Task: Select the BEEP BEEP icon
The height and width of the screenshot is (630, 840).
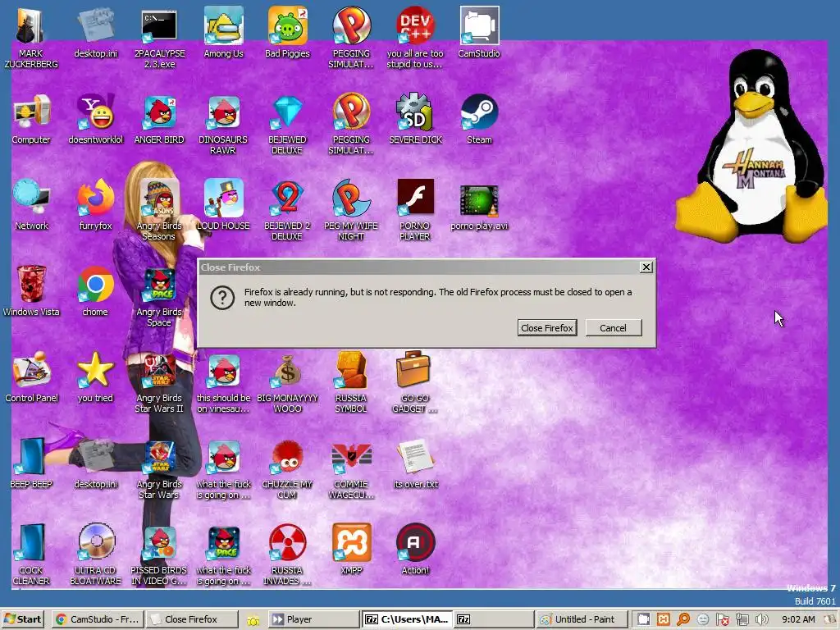Action: pos(31,463)
